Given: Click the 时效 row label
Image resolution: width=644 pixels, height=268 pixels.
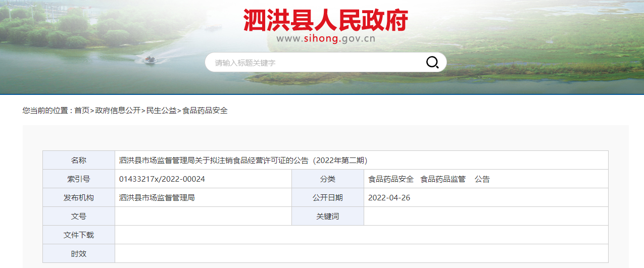Looking at the screenshot, I should click(x=79, y=254).
